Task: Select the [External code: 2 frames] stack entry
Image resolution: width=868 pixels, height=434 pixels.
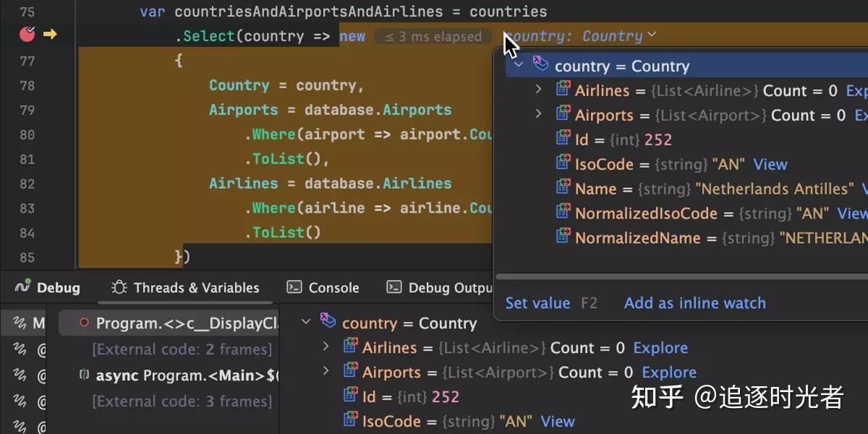Action: pos(182,349)
